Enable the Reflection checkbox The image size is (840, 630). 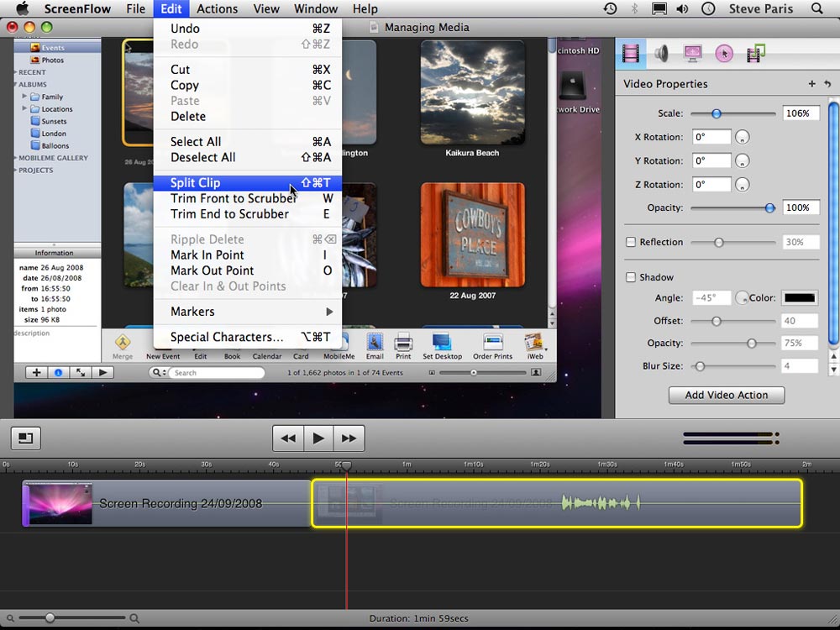click(631, 242)
